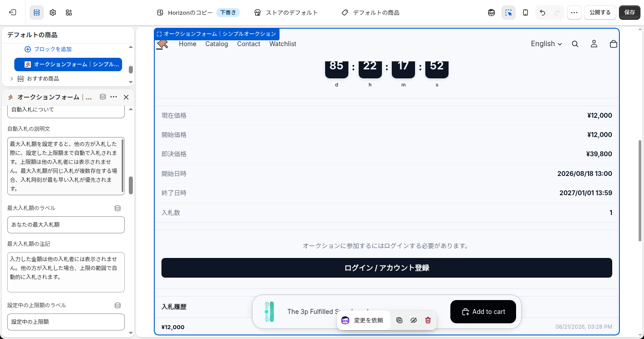
Task: Click the duplicate block icon
Action: pos(399,321)
